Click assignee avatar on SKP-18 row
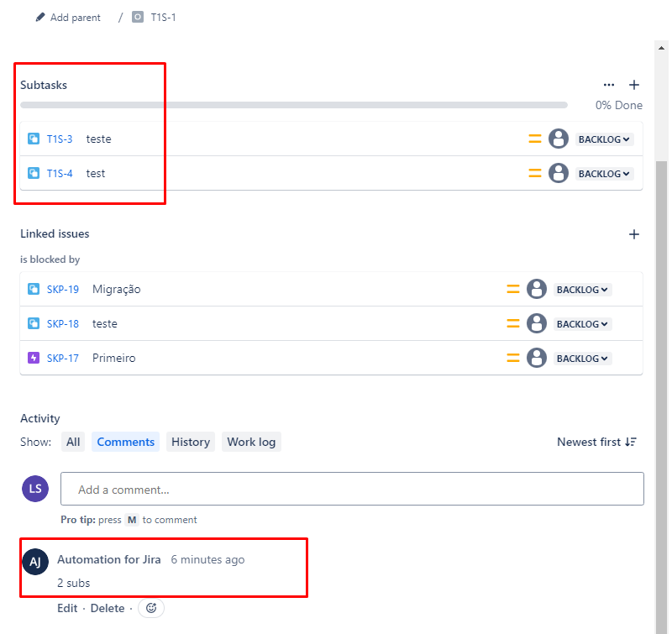Image resolution: width=672 pixels, height=634 pixels. 537,323
